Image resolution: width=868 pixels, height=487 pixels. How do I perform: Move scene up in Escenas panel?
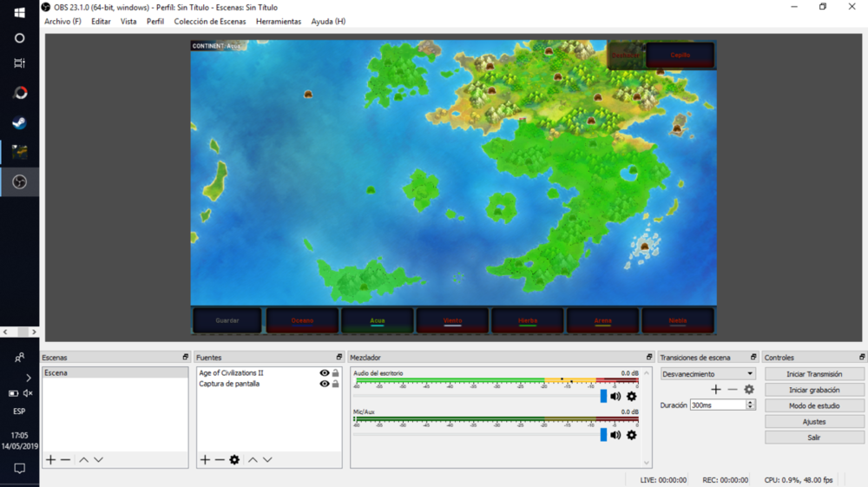tap(83, 460)
